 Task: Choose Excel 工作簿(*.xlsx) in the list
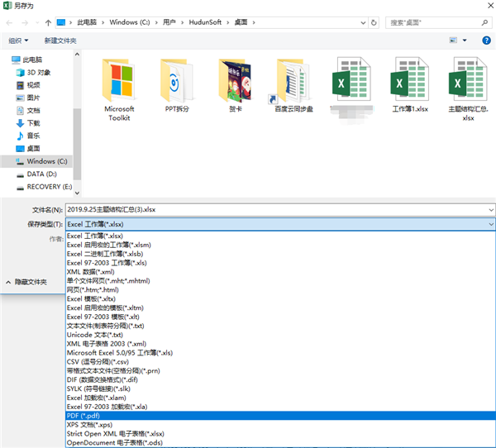click(280, 236)
